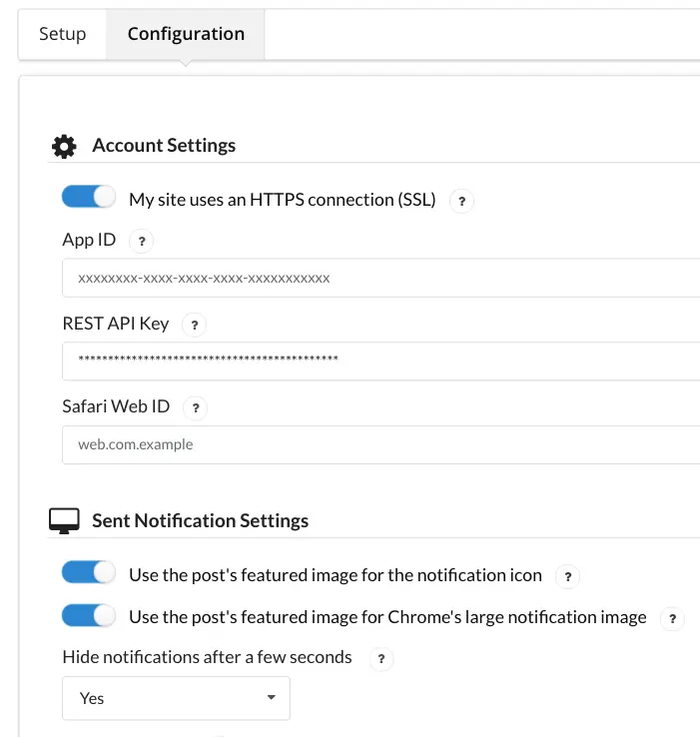The height and width of the screenshot is (737, 700).
Task: Click into the App ID input field
Action: (379, 278)
